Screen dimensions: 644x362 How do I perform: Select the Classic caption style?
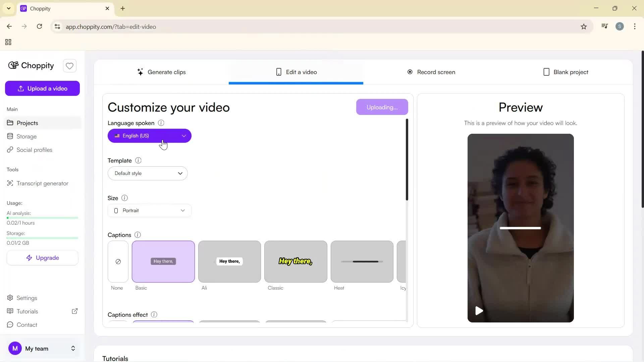[295, 261]
